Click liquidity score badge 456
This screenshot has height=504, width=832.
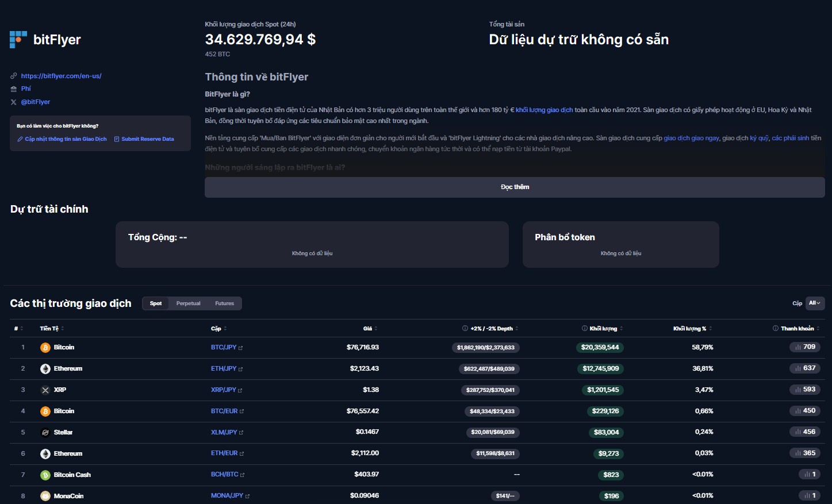[x=805, y=432]
